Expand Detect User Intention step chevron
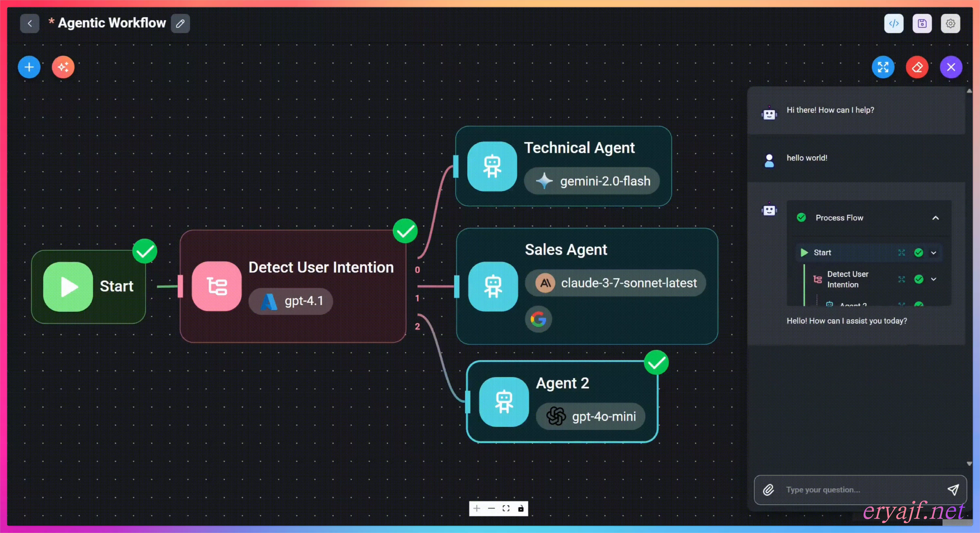 (x=934, y=279)
